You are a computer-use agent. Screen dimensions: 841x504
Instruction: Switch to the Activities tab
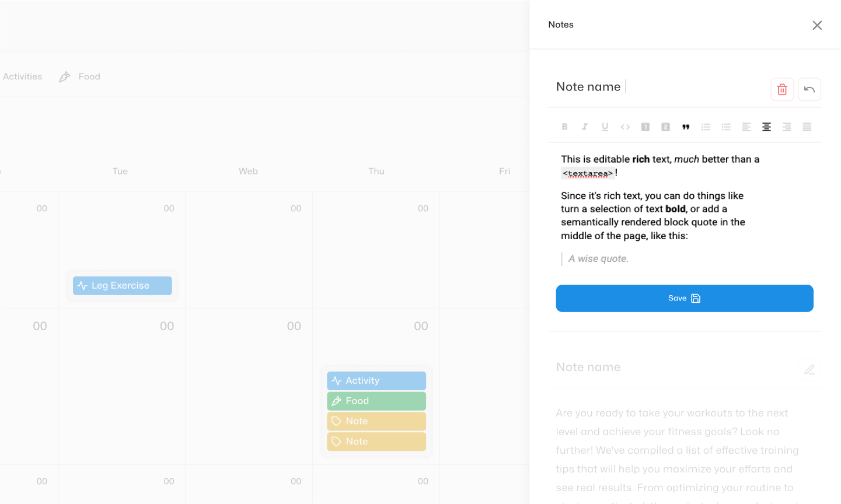click(22, 76)
